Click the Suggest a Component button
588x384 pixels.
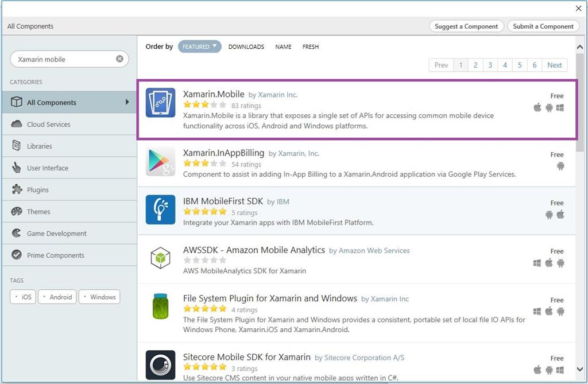(466, 26)
